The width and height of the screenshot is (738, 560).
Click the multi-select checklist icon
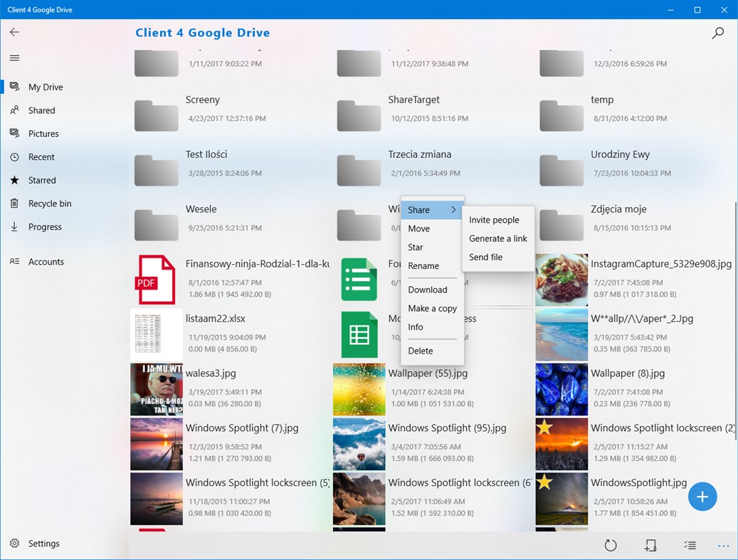pos(689,545)
